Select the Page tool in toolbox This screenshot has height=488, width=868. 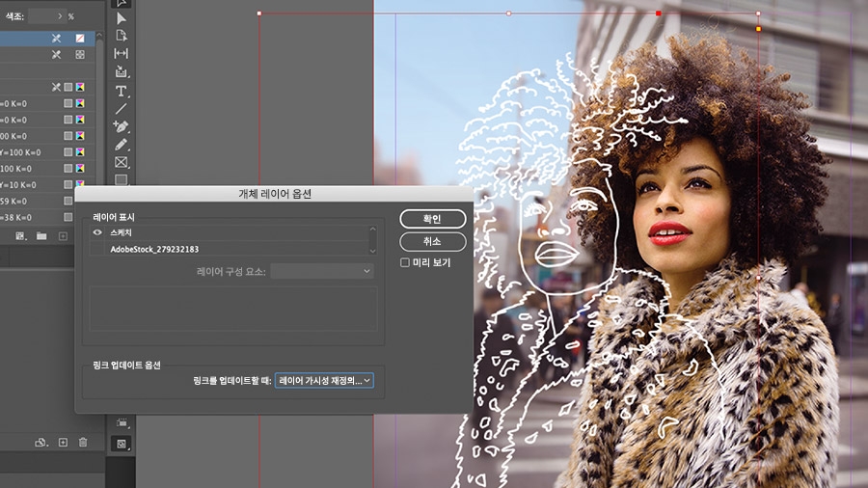tap(122, 36)
